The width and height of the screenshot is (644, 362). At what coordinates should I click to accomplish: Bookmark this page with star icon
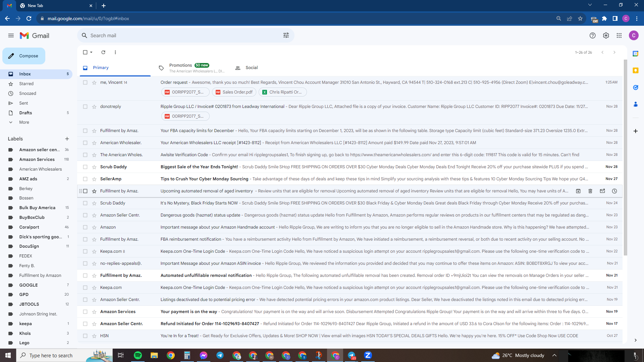(580, 18)
